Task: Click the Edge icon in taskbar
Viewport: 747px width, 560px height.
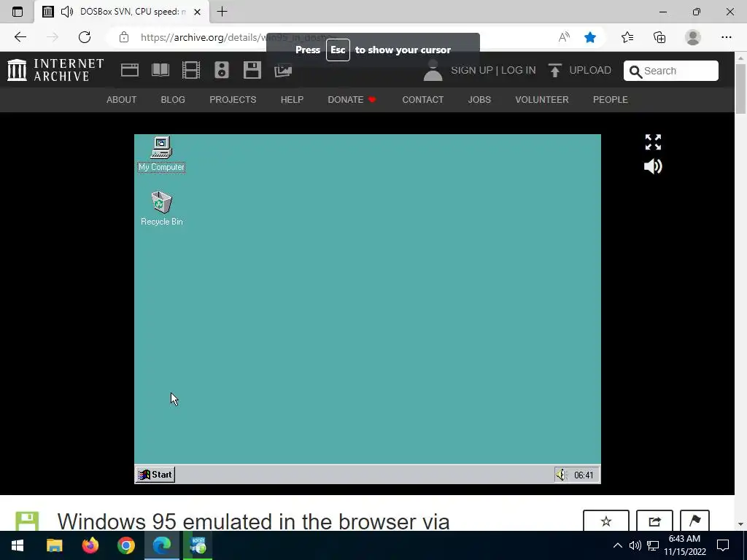Action: pyautogui.click(x=161, y=545)
